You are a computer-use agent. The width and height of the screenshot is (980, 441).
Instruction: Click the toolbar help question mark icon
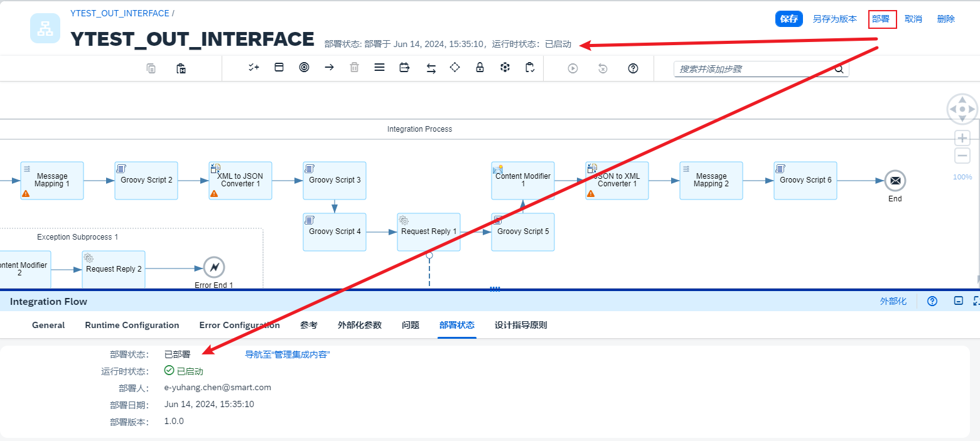click(633, 68)
